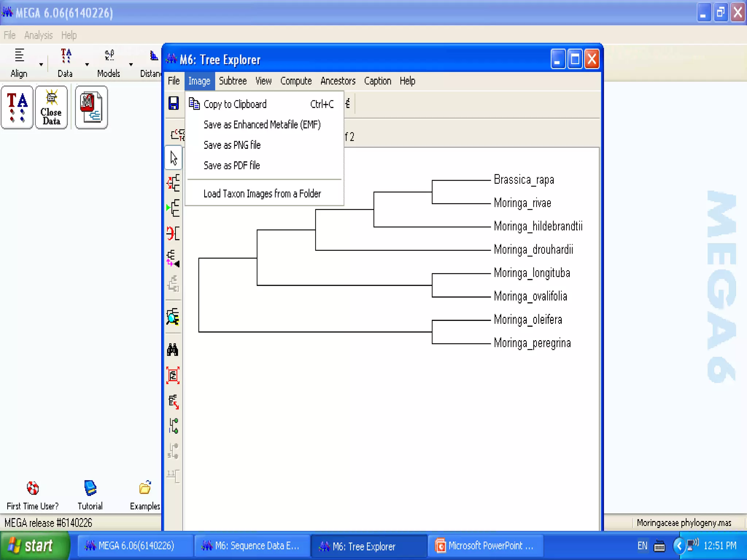Choose Load Taxon Images from a Folder

[x=264, y=194]
